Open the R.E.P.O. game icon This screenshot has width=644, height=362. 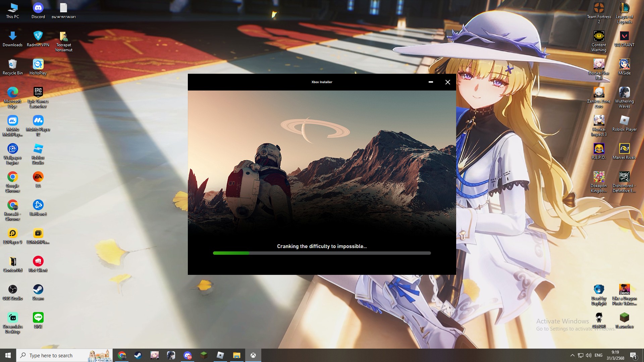[599, 152]
